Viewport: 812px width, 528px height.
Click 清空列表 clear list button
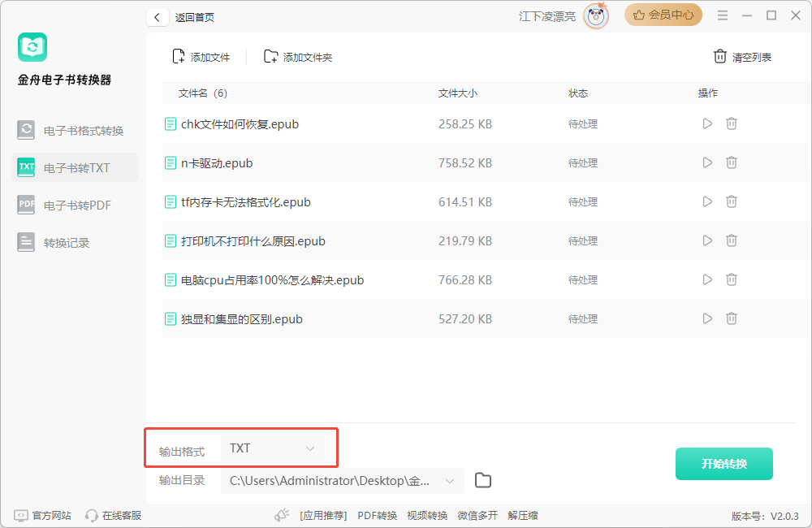coord(743,57)
